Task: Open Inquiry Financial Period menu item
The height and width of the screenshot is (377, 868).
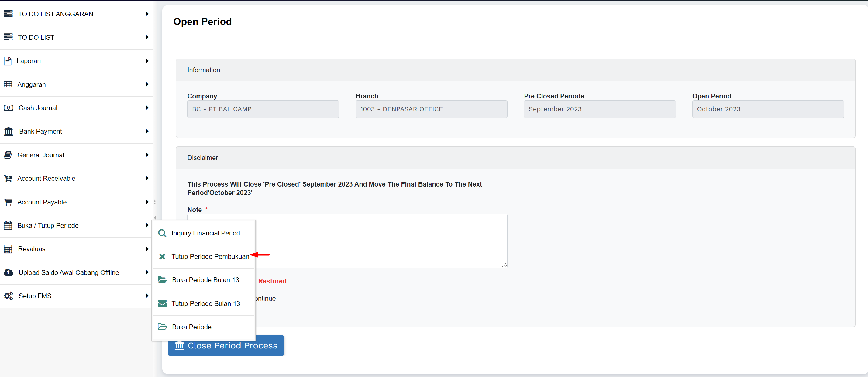Action: (205, 233)
